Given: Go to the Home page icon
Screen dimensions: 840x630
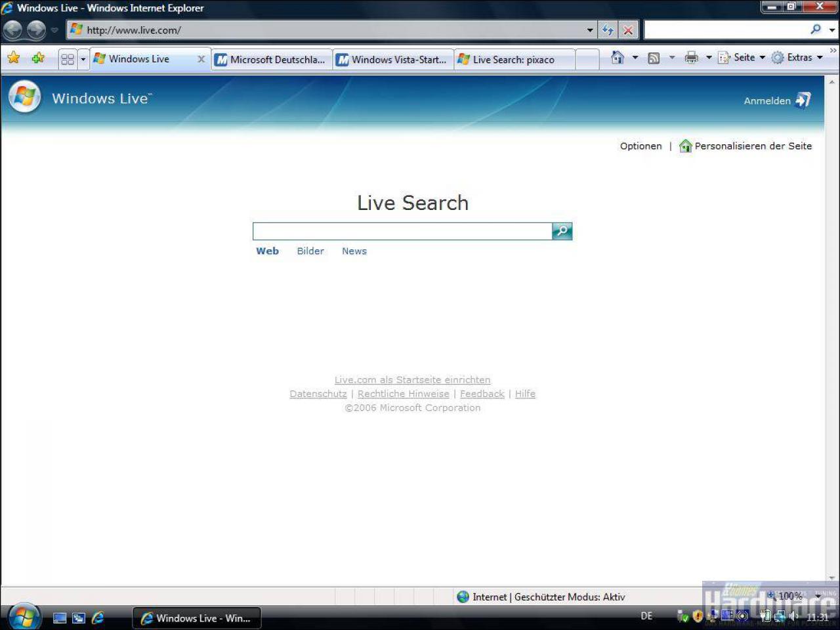Looking at the screenshot, I should tap(618, 57).
